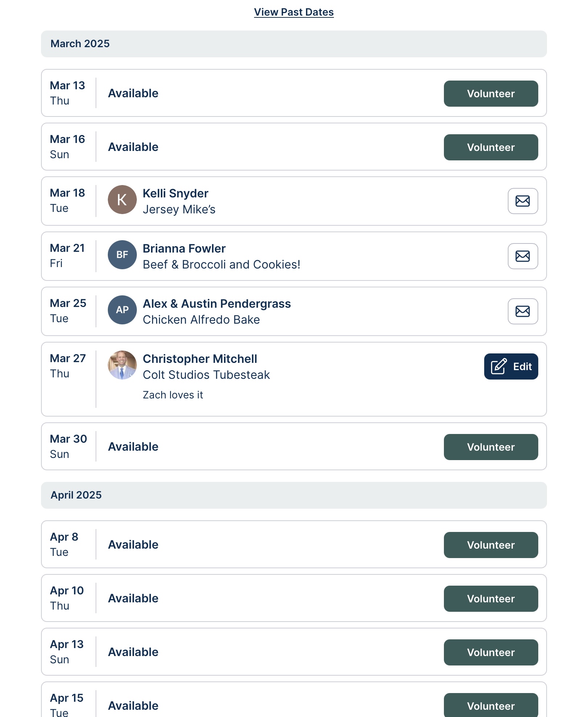588x717 pixels.
Task: Click the Christopher Mitchell name
Action: click(200, 359)
